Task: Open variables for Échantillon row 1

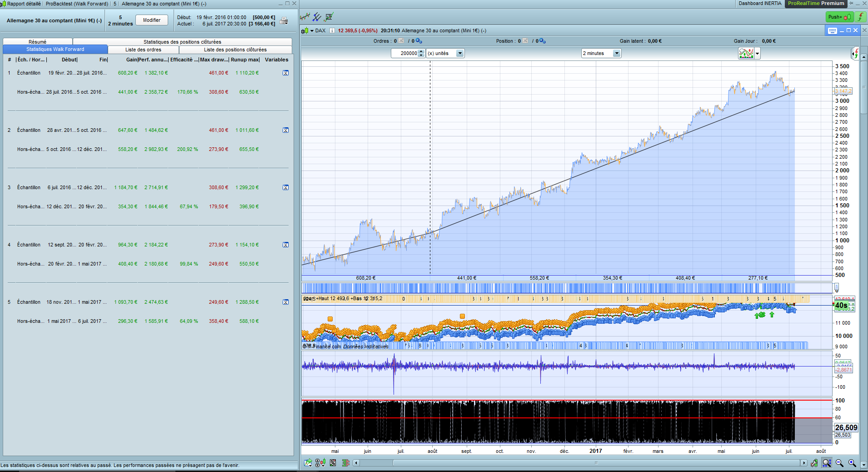Action: (x=285, y=73)
